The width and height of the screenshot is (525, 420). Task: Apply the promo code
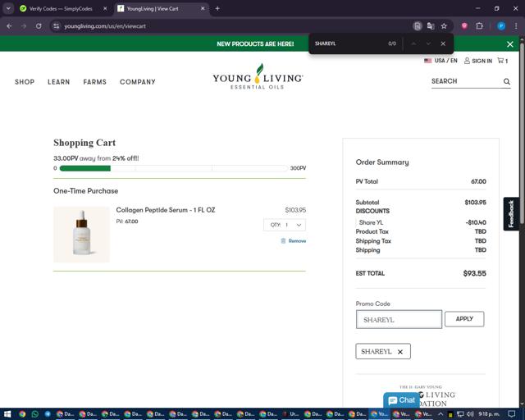(464, 319)
